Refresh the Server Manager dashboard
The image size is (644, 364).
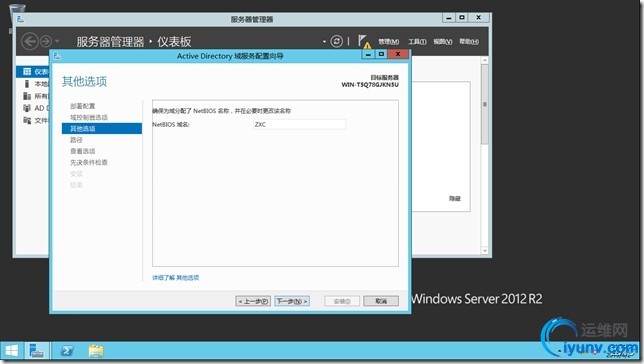click(336, 41)
